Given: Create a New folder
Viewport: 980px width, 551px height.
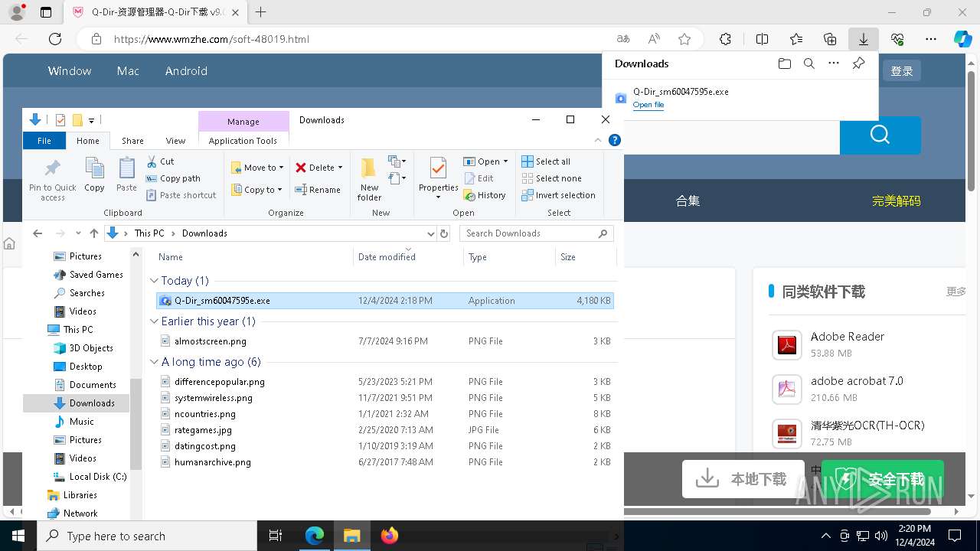Looking at the screenshot, I should tap(369, 179).
